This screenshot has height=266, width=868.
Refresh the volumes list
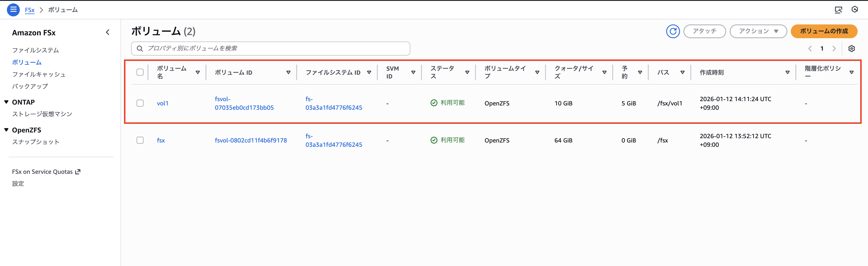pyautogui.click(x=673, y=31)
